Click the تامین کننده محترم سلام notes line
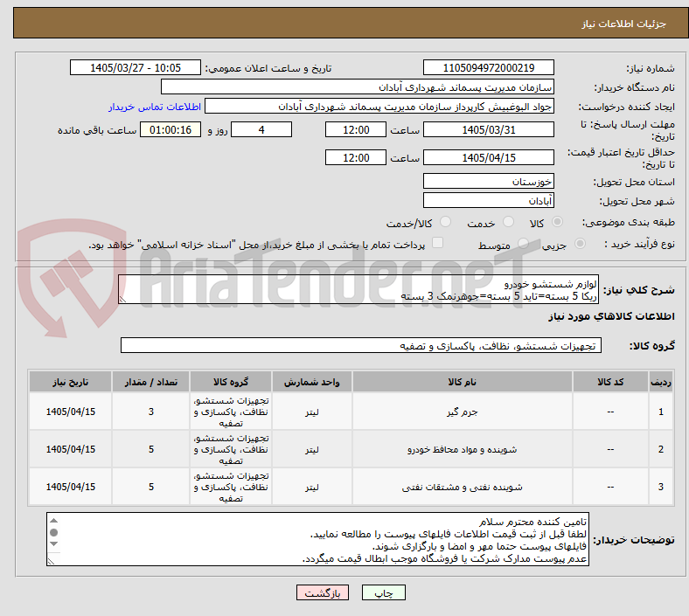The width and height of the screenshot is (689, 616). click(x=532, y=522)
